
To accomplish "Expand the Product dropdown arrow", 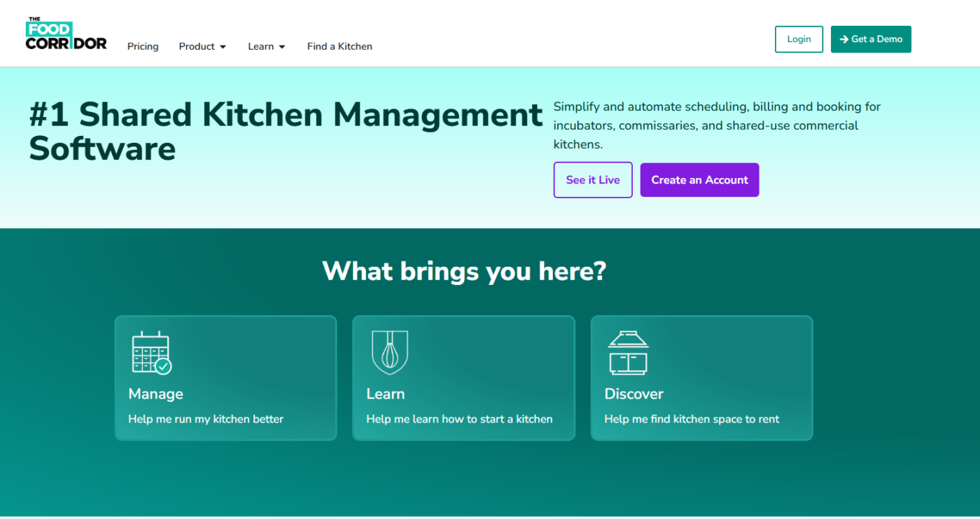I will point(223,47).
